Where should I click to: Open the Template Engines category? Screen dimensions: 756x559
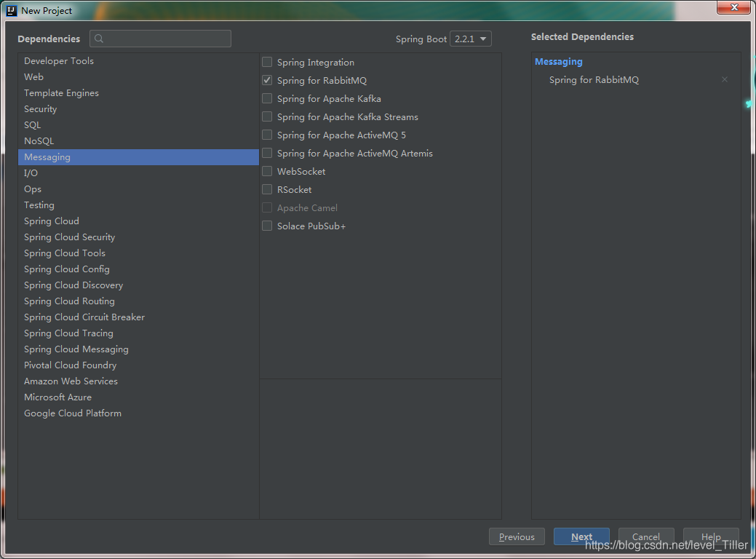point(138,92)
